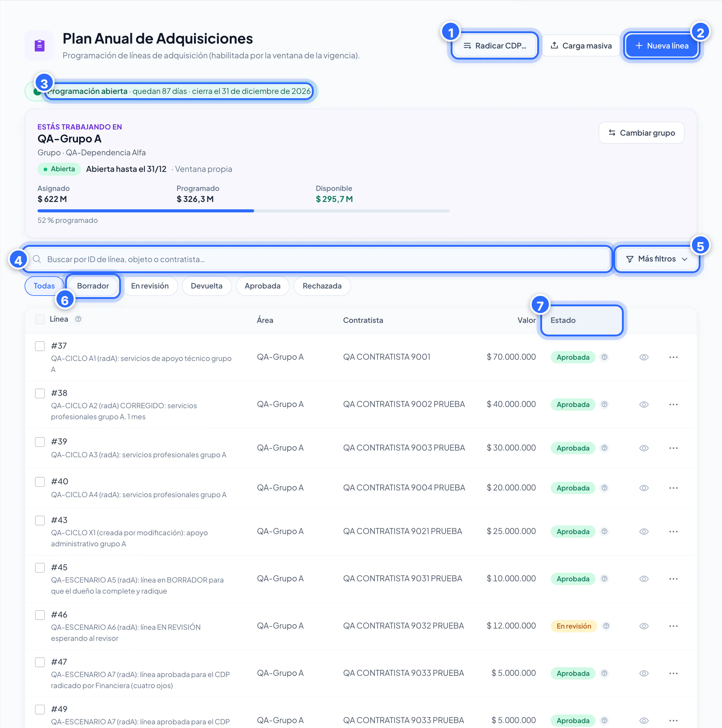
Task: Click Cambiar grupo button
Action: tap(641, 133)
